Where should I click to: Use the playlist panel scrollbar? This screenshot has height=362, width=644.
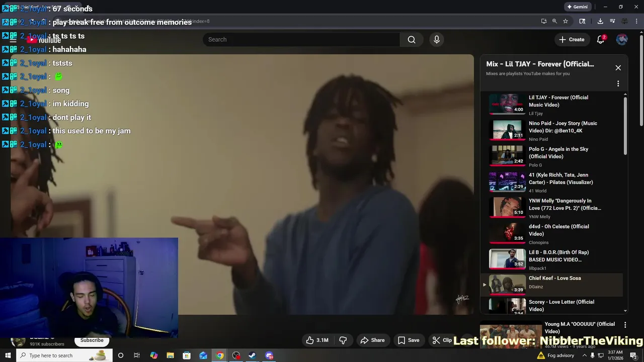625,126
